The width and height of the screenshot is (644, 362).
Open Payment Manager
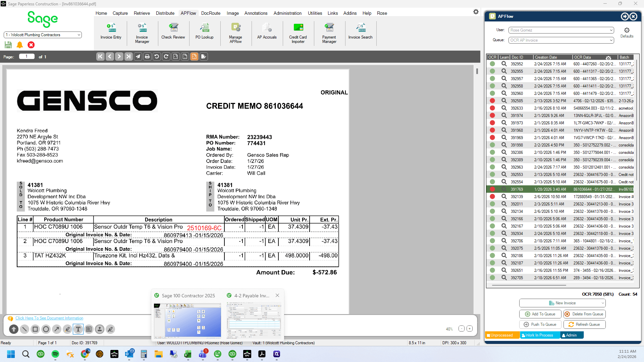pyautogui.click(x=329, y=33)
